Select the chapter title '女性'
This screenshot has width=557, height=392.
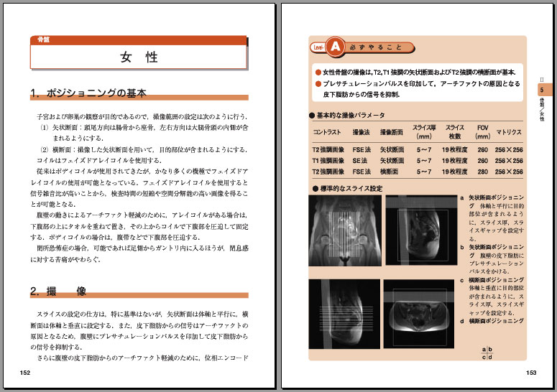click(x=139, y=57)
